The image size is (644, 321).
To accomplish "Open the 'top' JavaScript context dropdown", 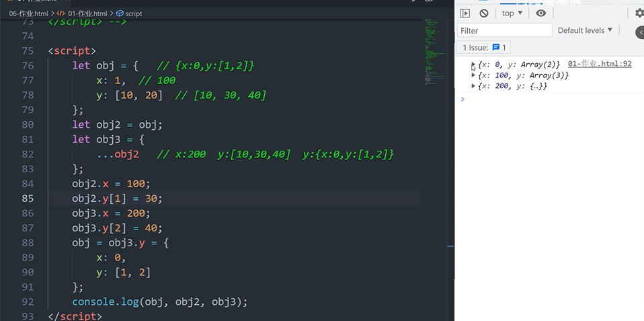I will 512,13.
